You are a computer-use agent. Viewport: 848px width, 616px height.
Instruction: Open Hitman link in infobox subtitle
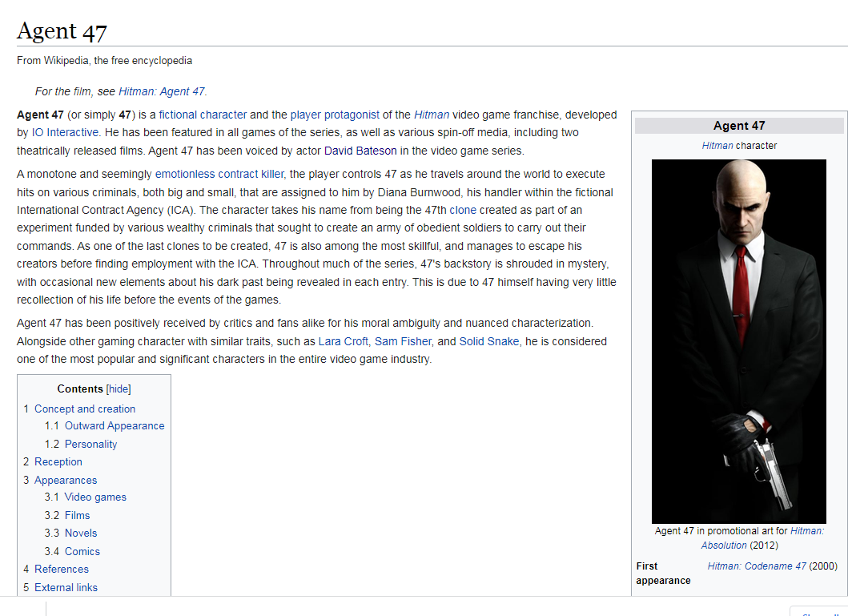coord(717,146)
